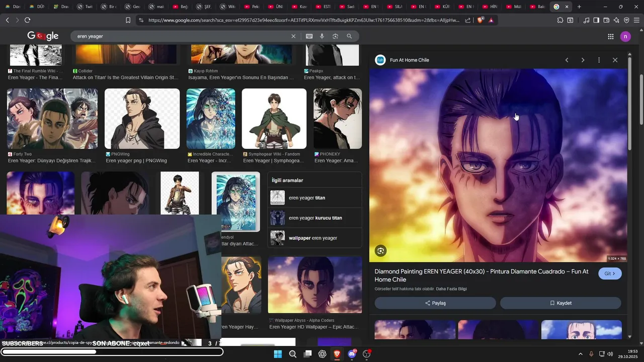Open the PHONEKY Eren Yeager thumbnail

tap(338, 119)
